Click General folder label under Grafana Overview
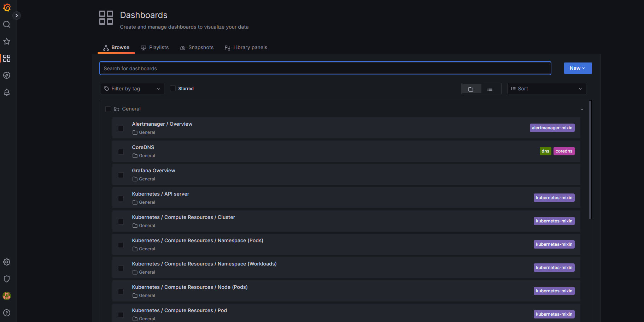 pos(144,179)
